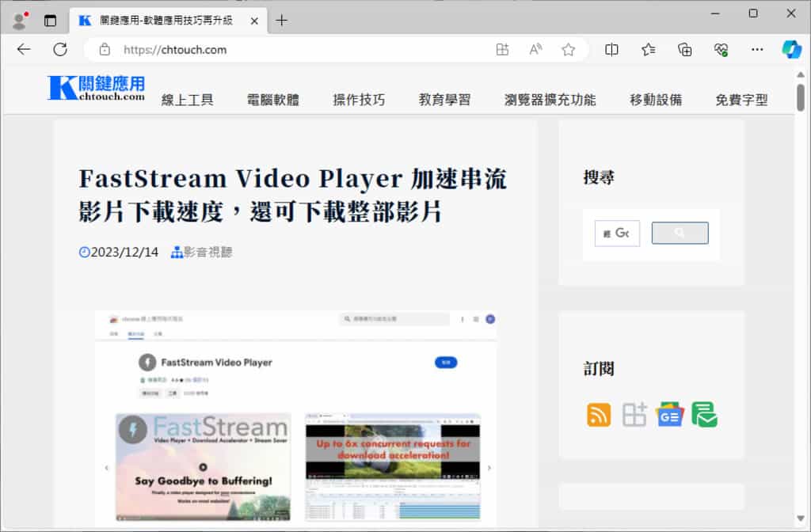Open the tab actions menu icon
This screenshot has width=811, height=532.
[50, 21]
